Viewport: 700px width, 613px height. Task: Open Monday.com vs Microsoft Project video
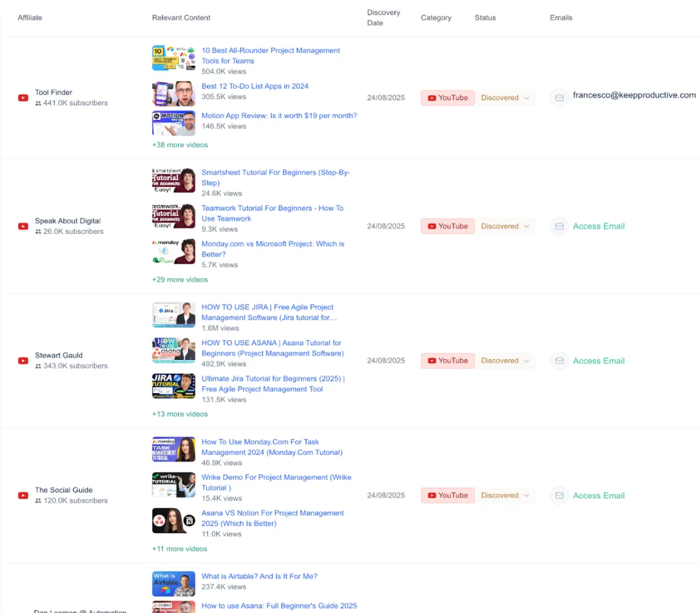point(273,249)
